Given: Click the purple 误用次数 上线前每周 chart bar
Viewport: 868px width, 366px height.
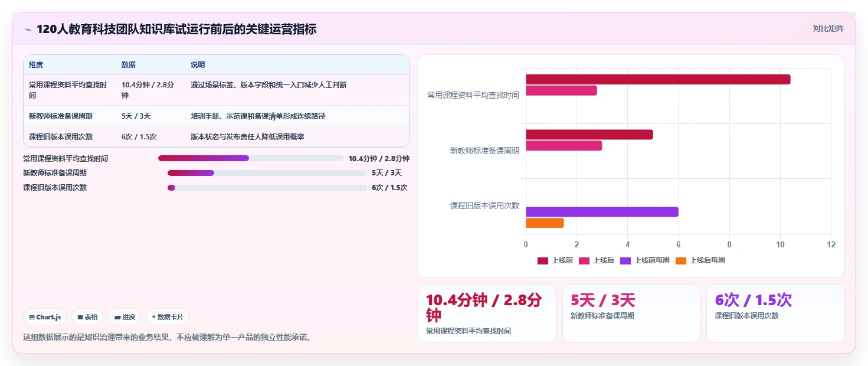Looking at the screenshot, I should pyautogui.click(x=602, y=212).
